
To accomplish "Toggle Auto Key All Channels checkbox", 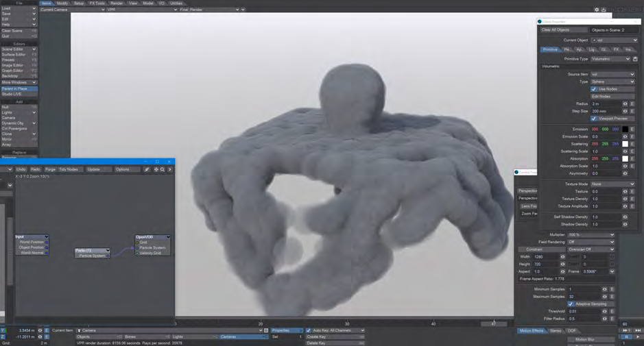I will [308, 330].
